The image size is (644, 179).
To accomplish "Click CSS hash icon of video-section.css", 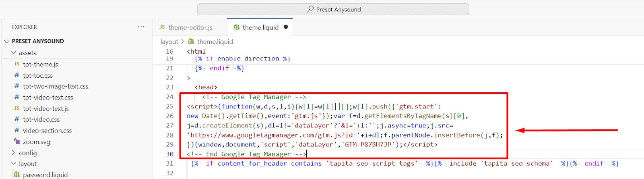I will [17, 130].
